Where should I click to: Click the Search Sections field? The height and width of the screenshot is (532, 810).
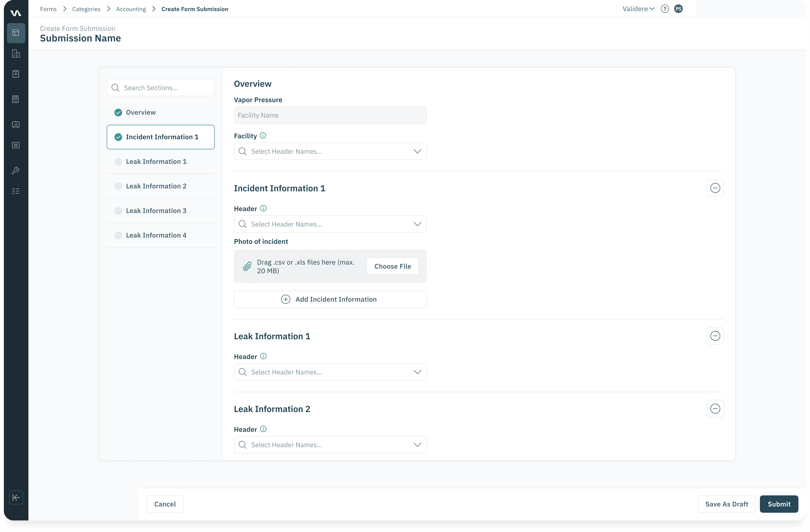click(161, 88)
